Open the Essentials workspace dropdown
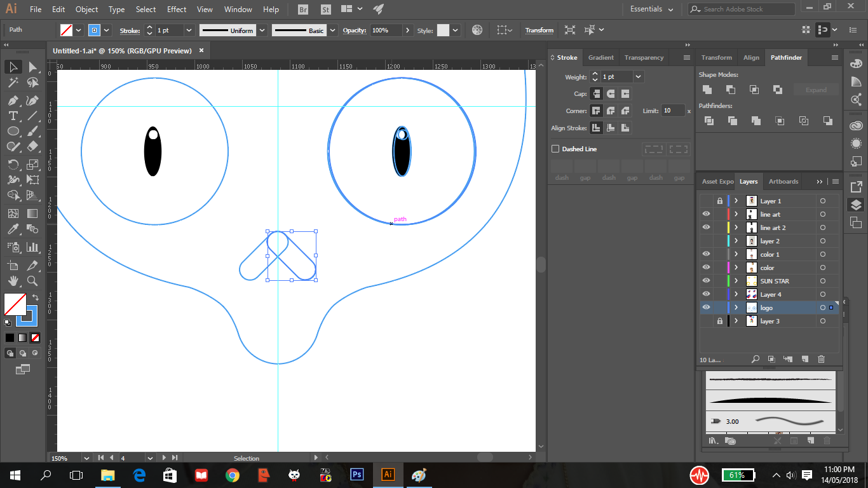The image size is (868, 488). tap(652, 9)
